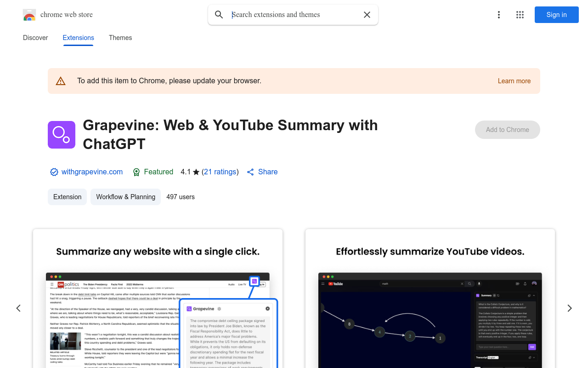Click the warning triangle icon in banner
The image size is (588, 368).
(61, 81)
